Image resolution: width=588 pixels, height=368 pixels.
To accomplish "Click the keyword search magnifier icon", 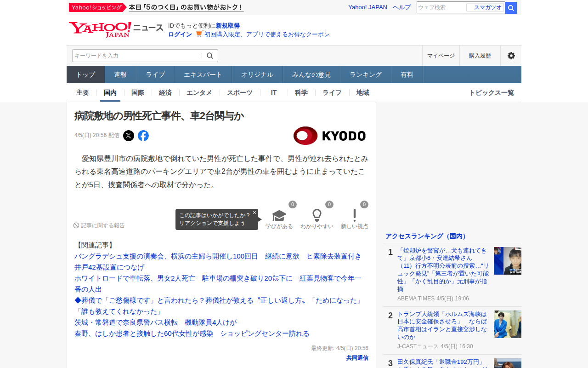I will (x=210, y=56).
